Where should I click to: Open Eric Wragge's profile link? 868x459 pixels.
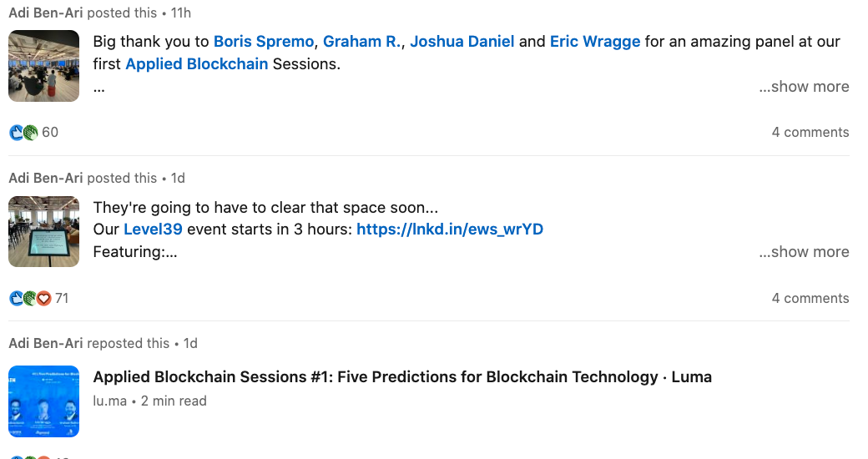pos(595,42)
